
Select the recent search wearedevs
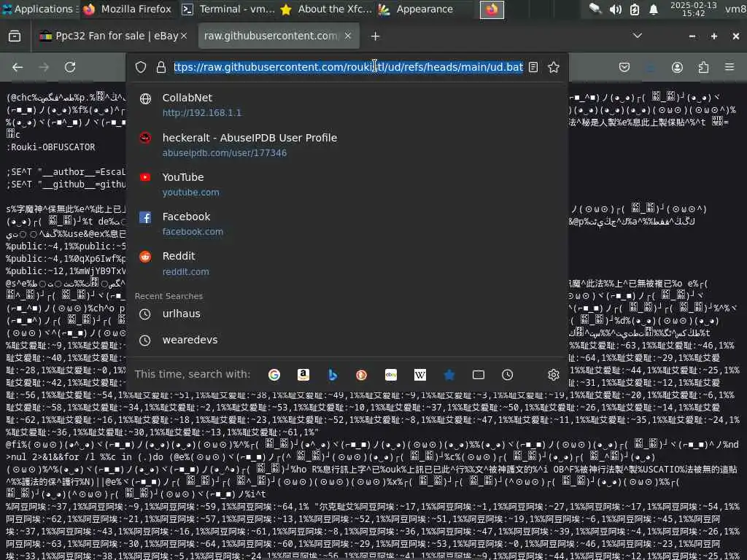347,340
